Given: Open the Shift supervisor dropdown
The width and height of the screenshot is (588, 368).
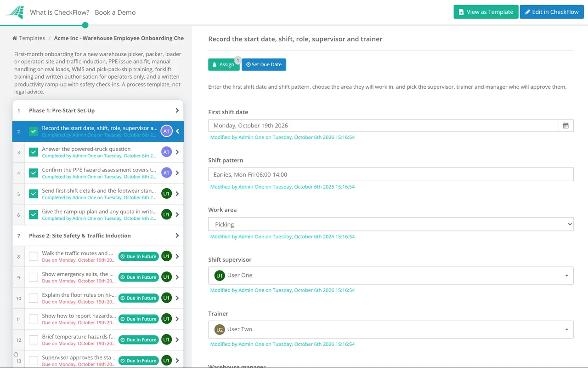Looking at the screenshot, I should pyautogui.click(x=391, y=276).
